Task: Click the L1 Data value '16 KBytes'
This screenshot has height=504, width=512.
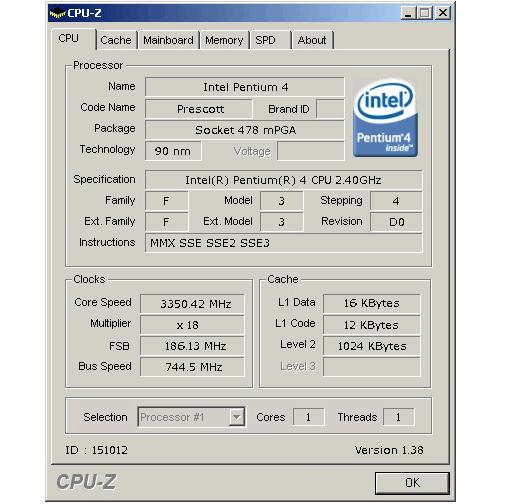Action: (x=372, y=303)
